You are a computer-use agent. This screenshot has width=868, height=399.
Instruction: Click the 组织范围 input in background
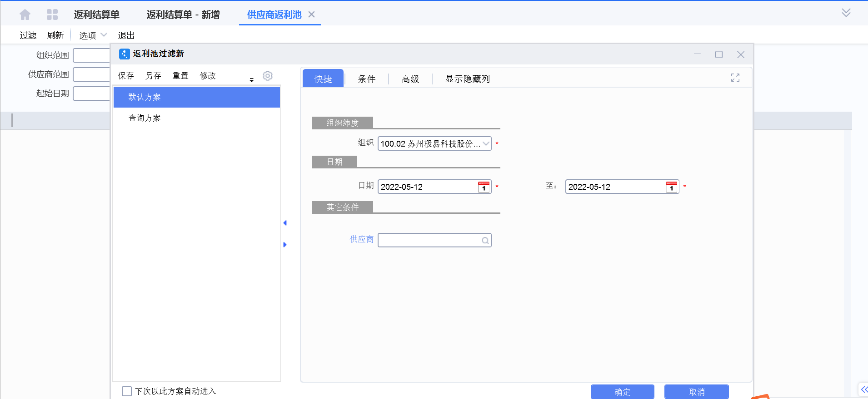point(91,55)
